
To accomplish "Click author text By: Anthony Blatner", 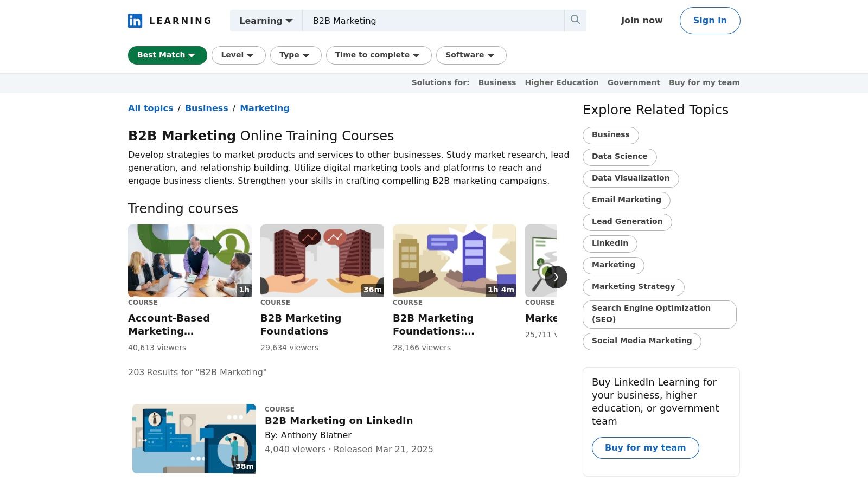I will point(308,435).
